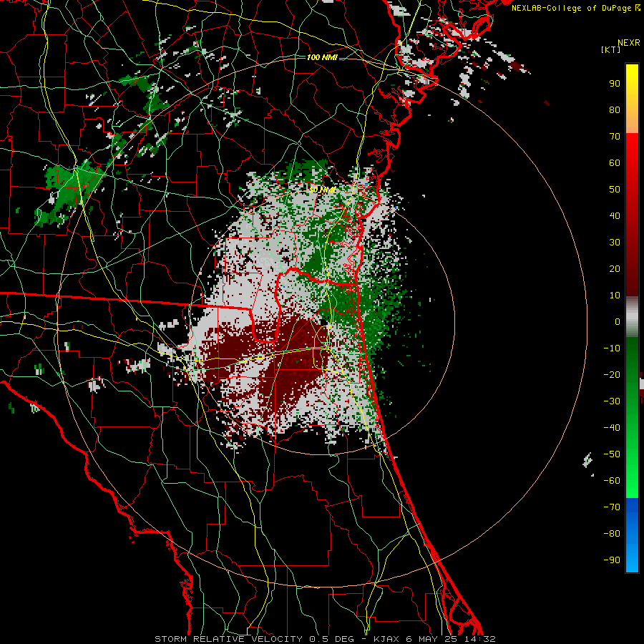This screenshot has width=644, height=644.
Task: Select the 80 value on velocity scale
Action: coord(615,109)
